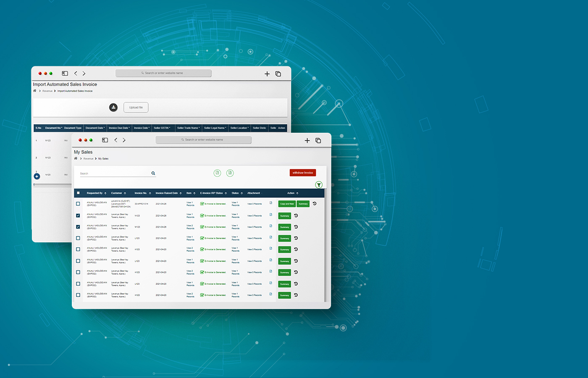Open attachment document icon for invoice M123
The height and width of the screenshot is (378, 588).
(x=271, y=226)
